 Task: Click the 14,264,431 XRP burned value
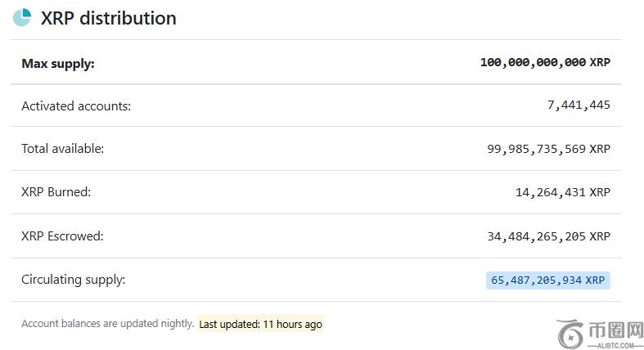pyautogui.click(x=563, y=192)
